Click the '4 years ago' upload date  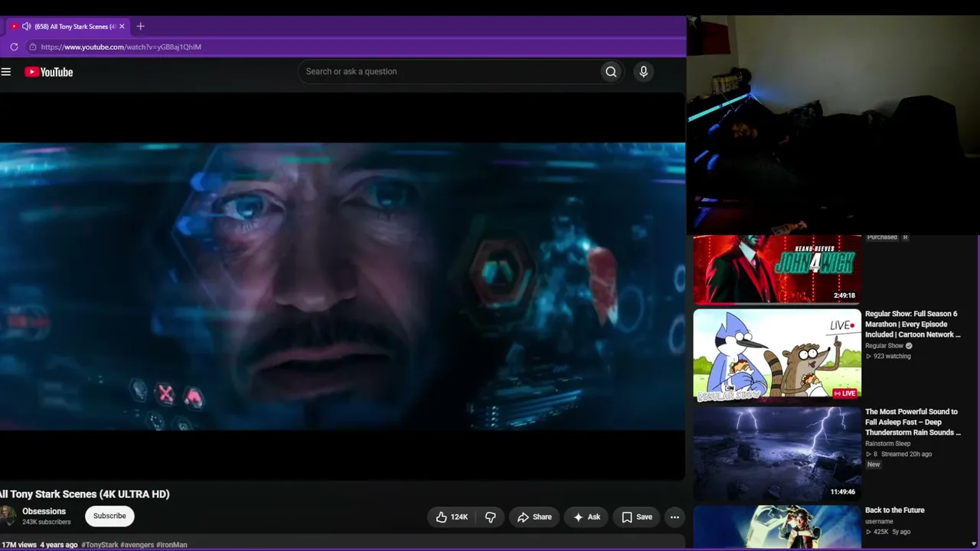point(59,545)
